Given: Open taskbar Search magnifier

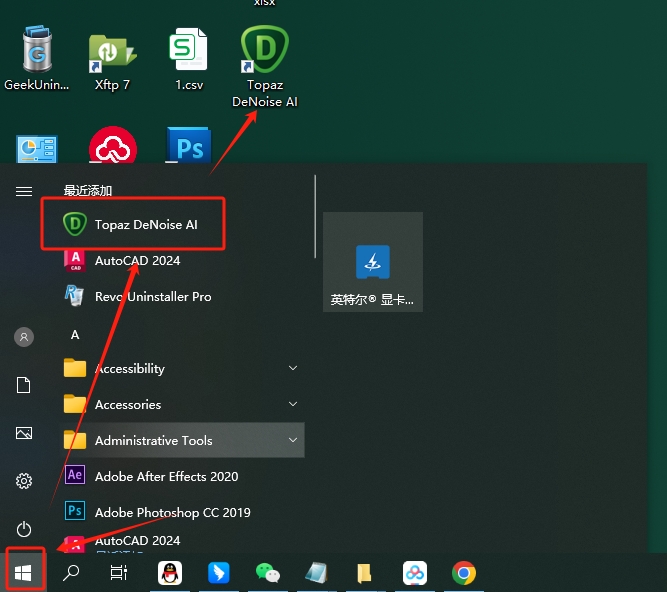Looking at the screenshot, I should (x=71, y=573).
